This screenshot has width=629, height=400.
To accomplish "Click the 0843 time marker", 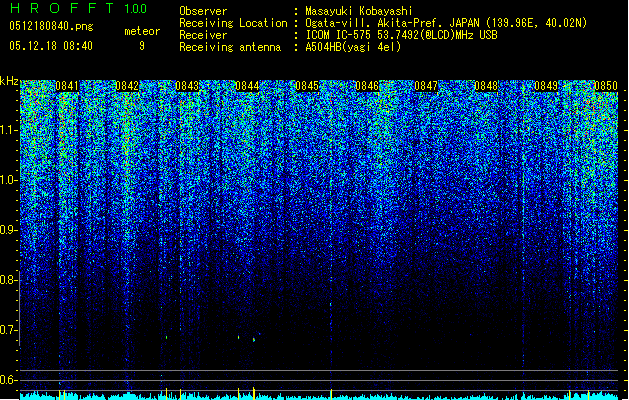I will coord(187,86).
